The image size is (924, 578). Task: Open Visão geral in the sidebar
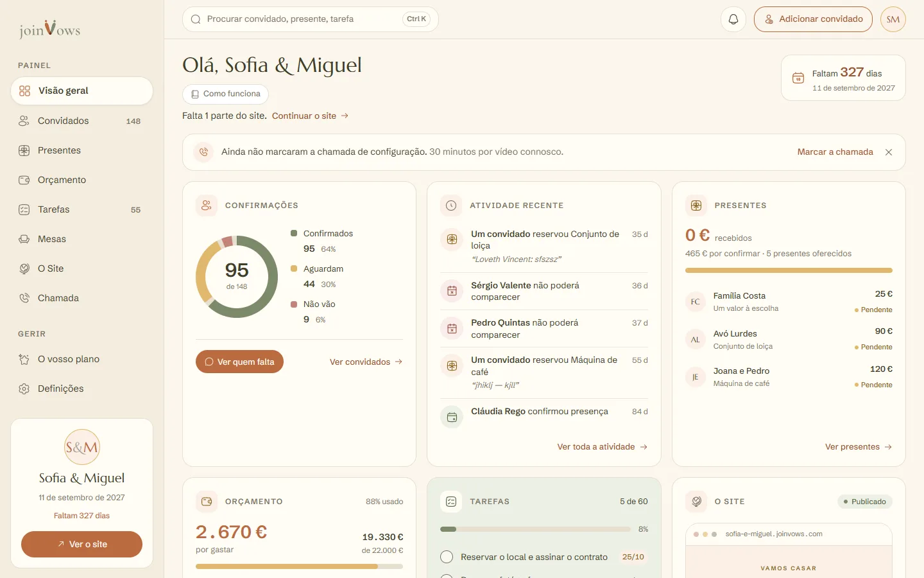pos(81,91)
